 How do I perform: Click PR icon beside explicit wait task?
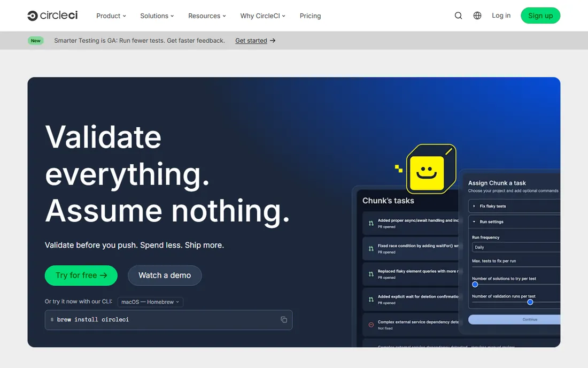pyautogui.click(x=371, y=300)
